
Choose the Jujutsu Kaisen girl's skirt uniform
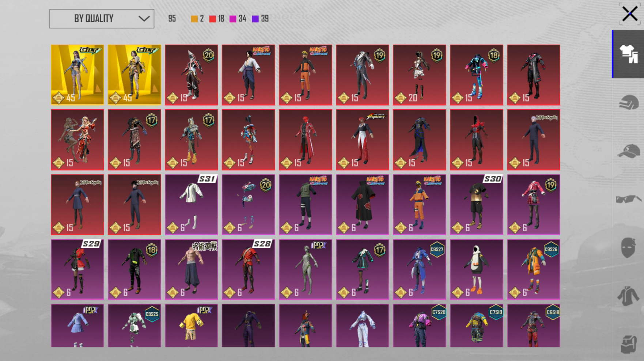pyautogui.click(x=77, y=205)
